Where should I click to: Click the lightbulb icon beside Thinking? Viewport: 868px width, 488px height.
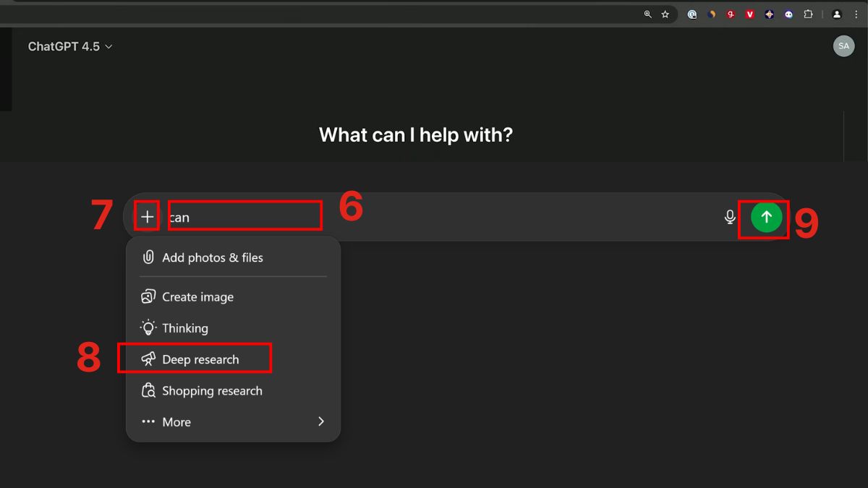pyautogui.click(x=148, y=328)
